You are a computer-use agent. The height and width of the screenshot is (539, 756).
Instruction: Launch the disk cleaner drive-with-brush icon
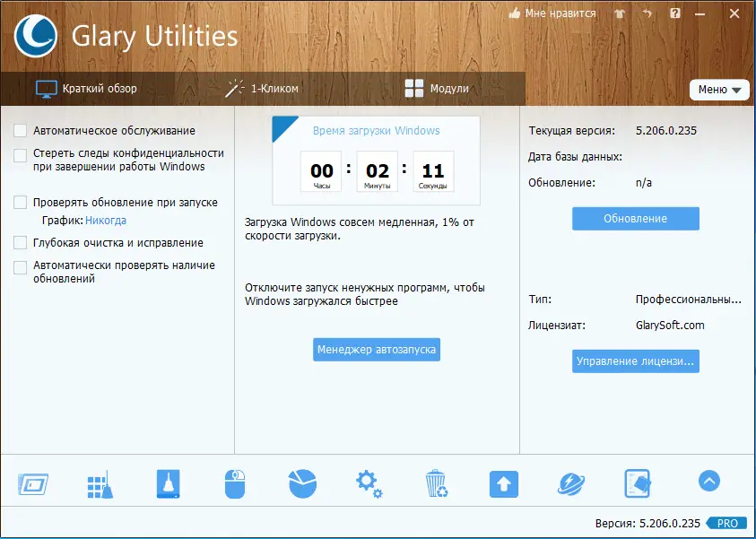pos(168,483)
